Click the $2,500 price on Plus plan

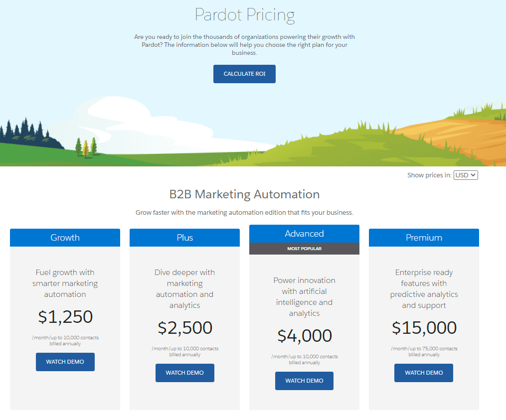(x=184, y=328)
